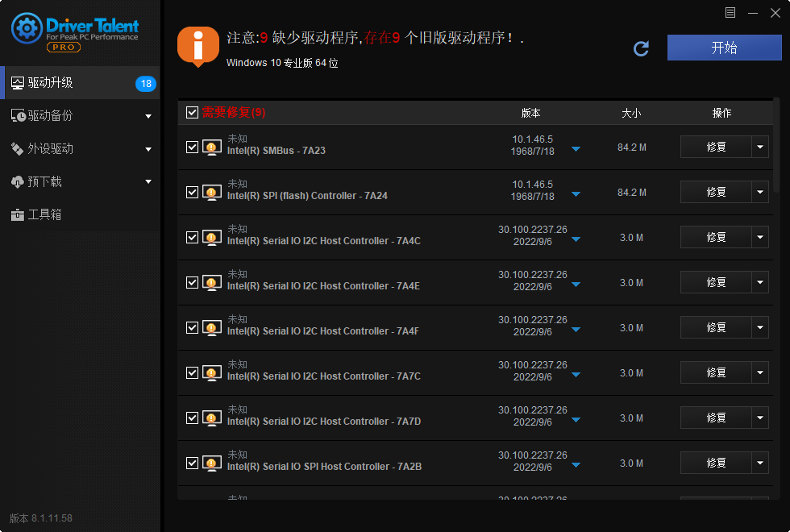Image resolution: width=790 pixels, height=532 pixels.
Task: Click the Driver Talent gear logo
Action: (27, 30)
